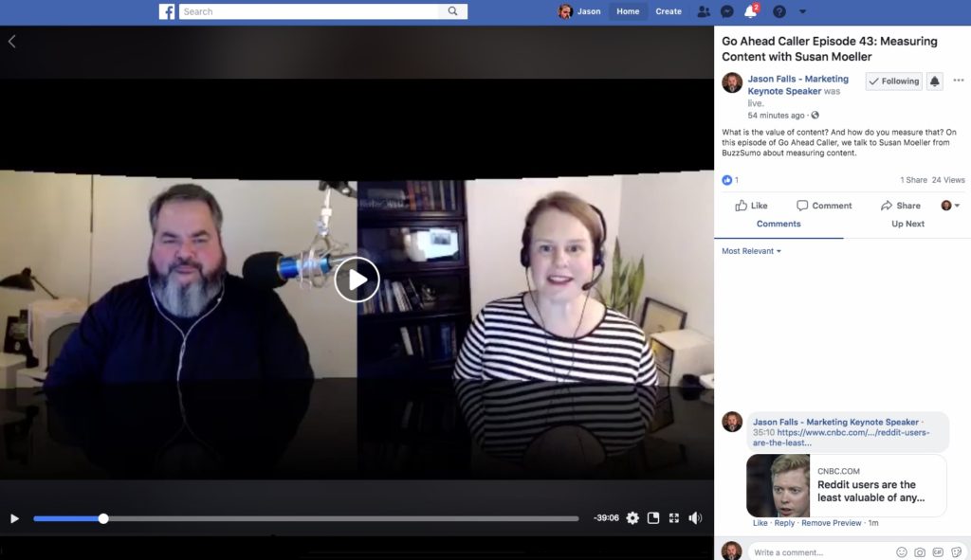Like the comment

click(760, 523)
